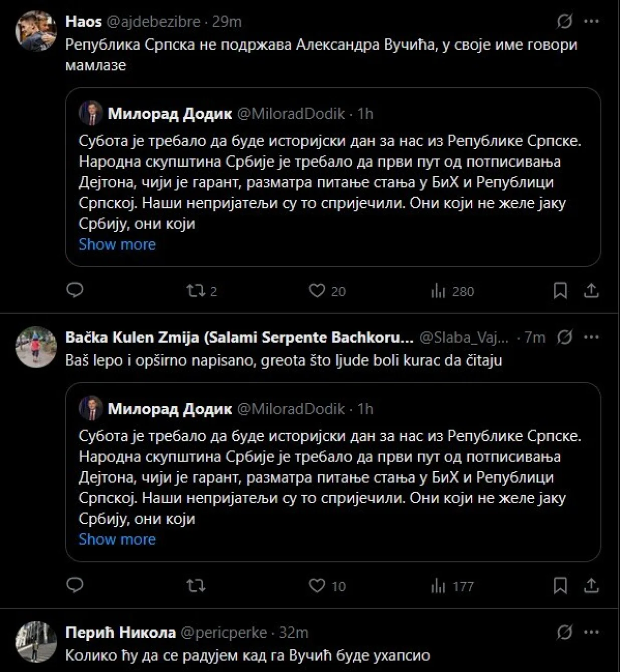Image resolution: width=620 pixels, height=672 pixels.
Task: Share Haos's tweet
Action: [591, 290]
